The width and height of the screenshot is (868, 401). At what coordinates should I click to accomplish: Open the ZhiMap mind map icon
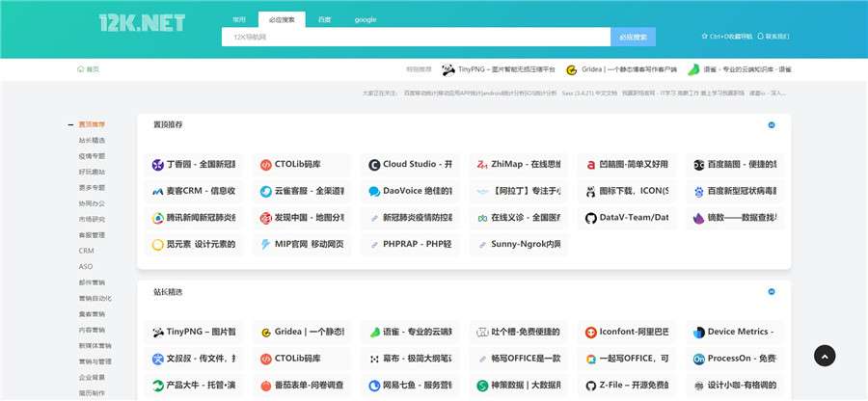(482, 165)
